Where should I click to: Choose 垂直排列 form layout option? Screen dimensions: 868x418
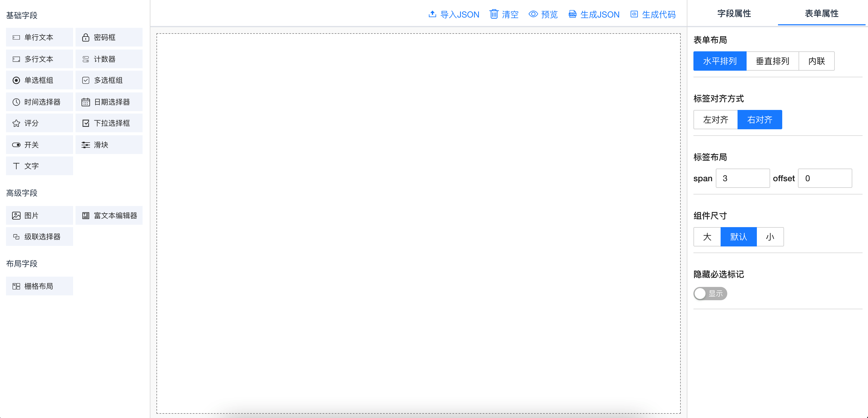coord(772,61)
